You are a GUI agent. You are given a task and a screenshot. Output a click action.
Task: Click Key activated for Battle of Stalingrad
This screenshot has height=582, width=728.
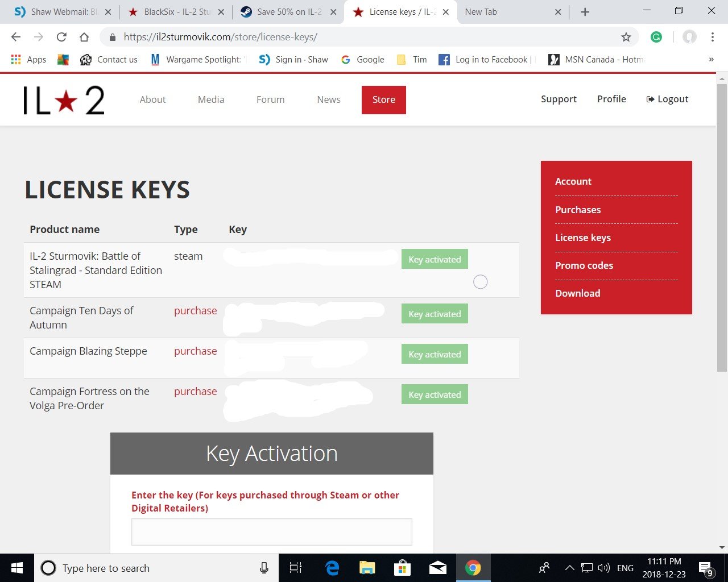tap(435, 259)
